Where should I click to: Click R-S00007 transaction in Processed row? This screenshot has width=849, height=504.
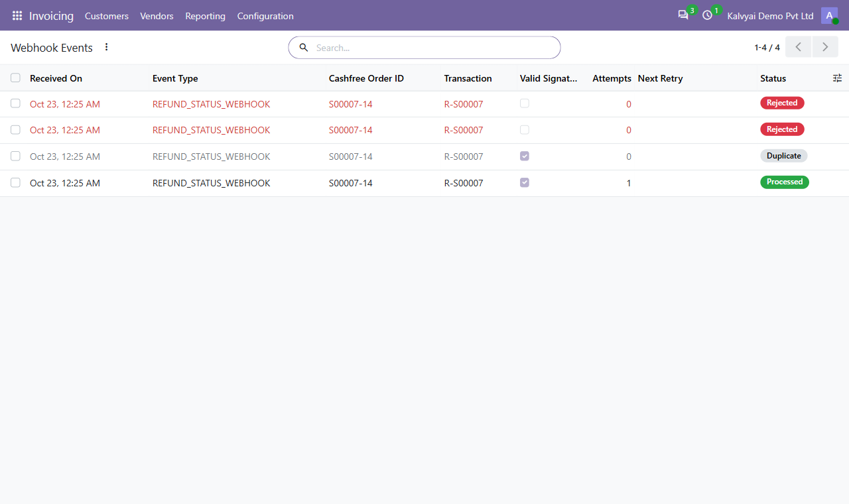[464, 183]
